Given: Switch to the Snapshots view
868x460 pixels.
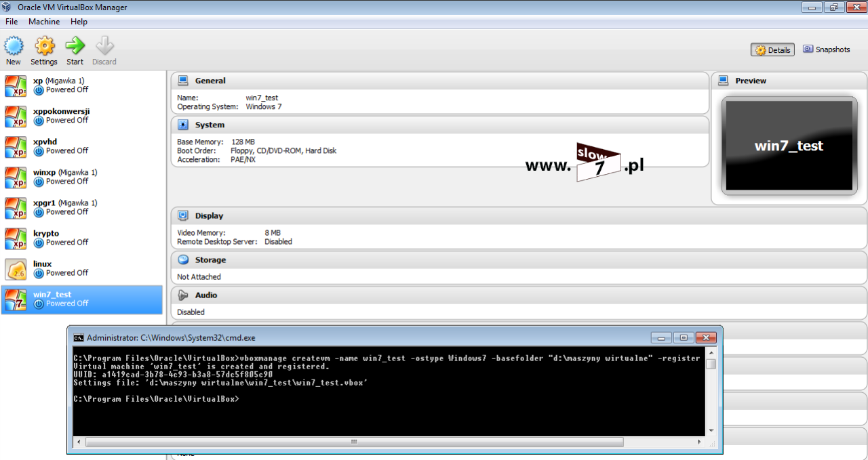Looking at the screenshot, I should click(827, 49).
